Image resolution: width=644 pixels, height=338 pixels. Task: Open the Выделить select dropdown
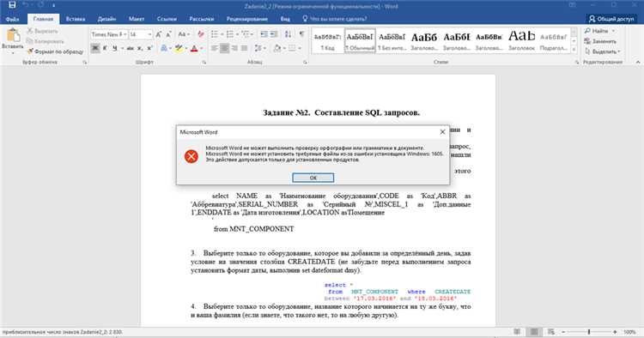tap(602, 51)
